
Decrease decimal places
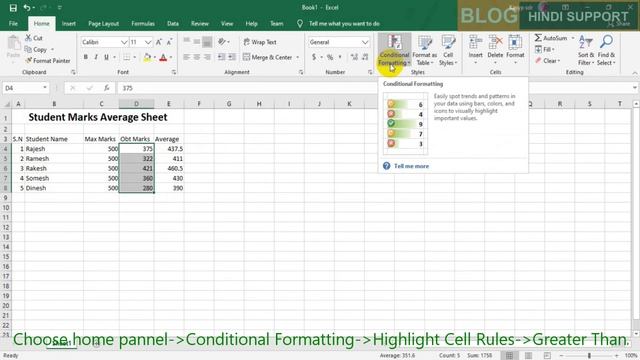pos(364,57)
